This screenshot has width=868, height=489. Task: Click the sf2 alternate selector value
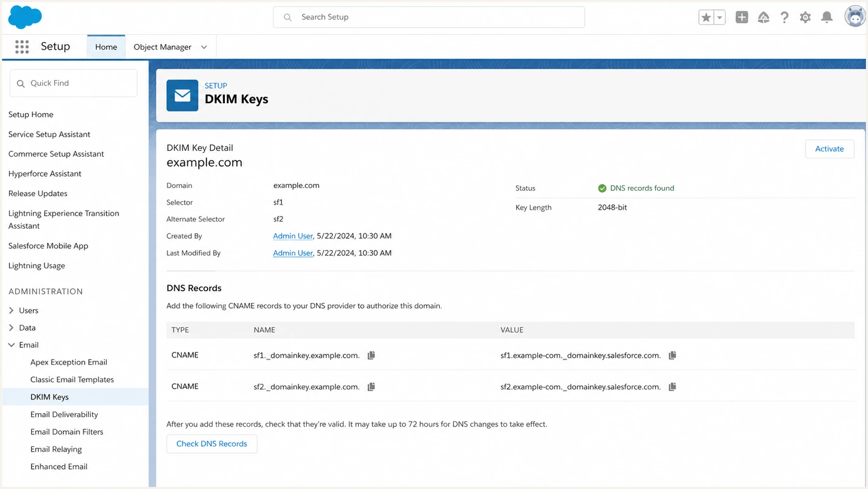tap(278, 219)
